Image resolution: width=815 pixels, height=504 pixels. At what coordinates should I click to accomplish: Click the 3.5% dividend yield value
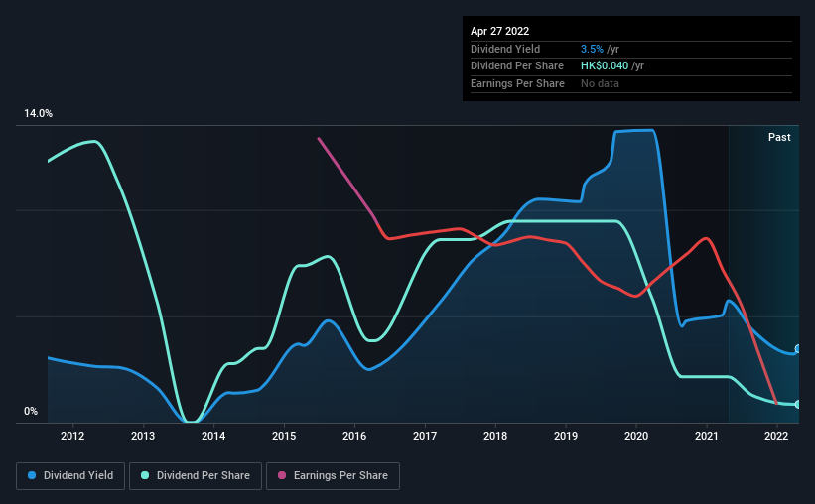[x=592, y=49]
